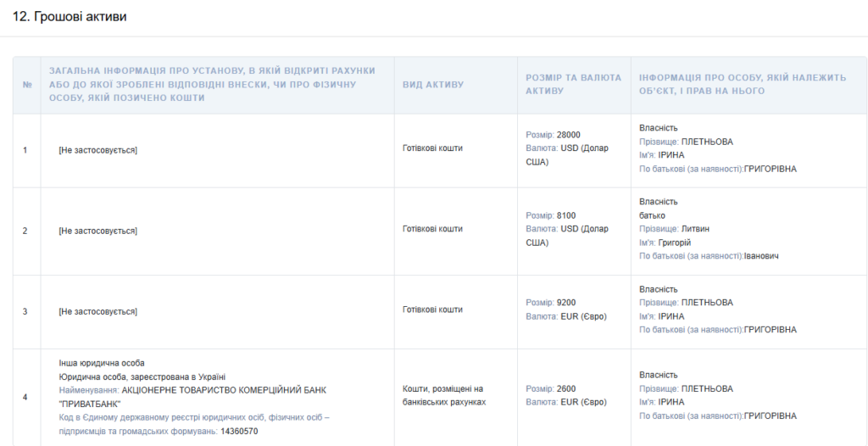Screen dimensions: 868x446
Task: Click the "Вид активу" column header
Action: [433, 85]
